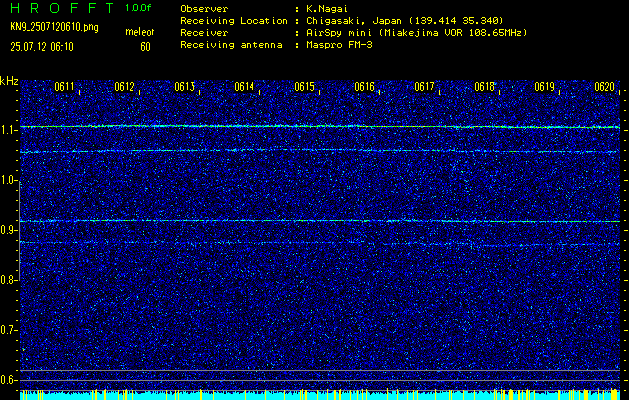Click the 0617 time marker
Image resolution: width=629 pixels, height=400 pixels.
click(x=424, y=87)
